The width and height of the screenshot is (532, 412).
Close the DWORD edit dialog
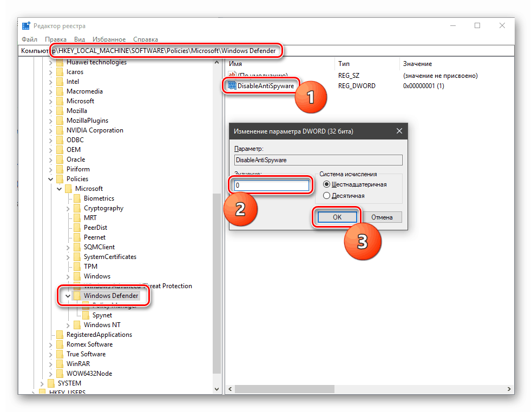399,131
